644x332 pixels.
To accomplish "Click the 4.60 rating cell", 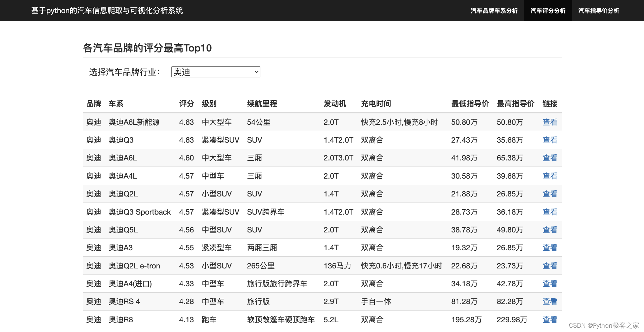I will [186, 158].
